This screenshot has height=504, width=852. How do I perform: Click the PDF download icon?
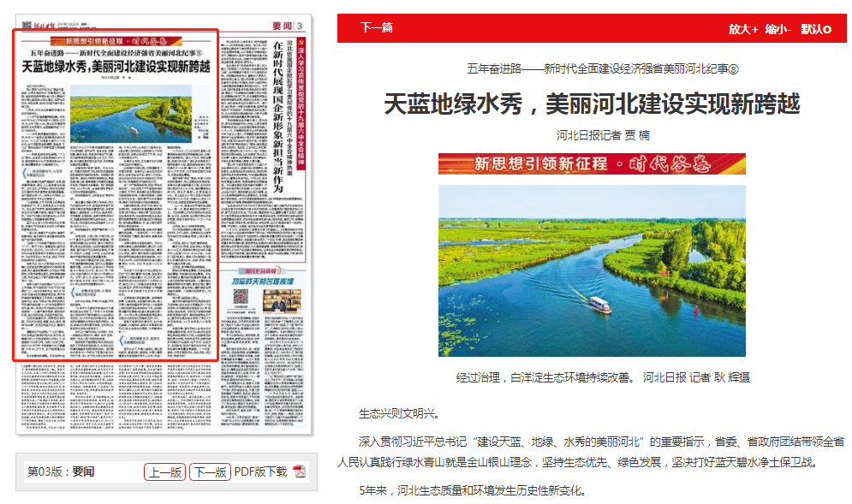[300, 472]
